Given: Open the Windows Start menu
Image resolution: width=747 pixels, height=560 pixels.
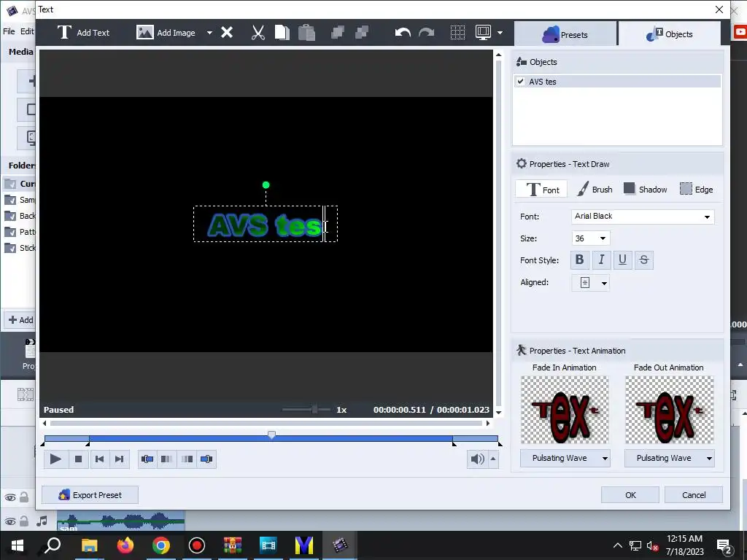Looking at the screenshot, I should coord(18,545).
